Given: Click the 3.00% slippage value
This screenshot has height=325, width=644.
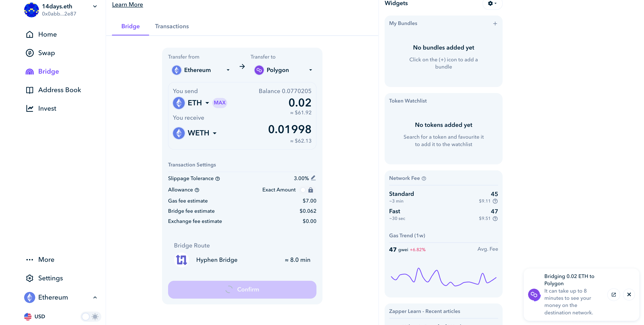Looking at the screenshot, I should pos(302,178).
